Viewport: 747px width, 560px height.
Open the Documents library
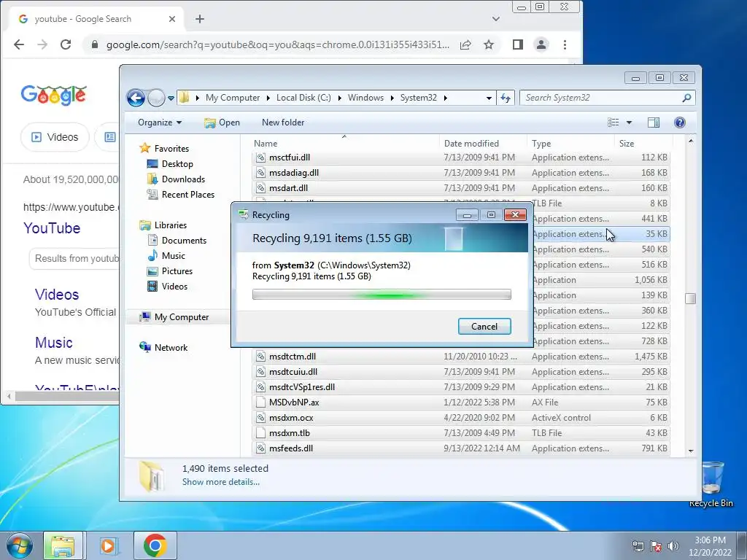[177, 241]
